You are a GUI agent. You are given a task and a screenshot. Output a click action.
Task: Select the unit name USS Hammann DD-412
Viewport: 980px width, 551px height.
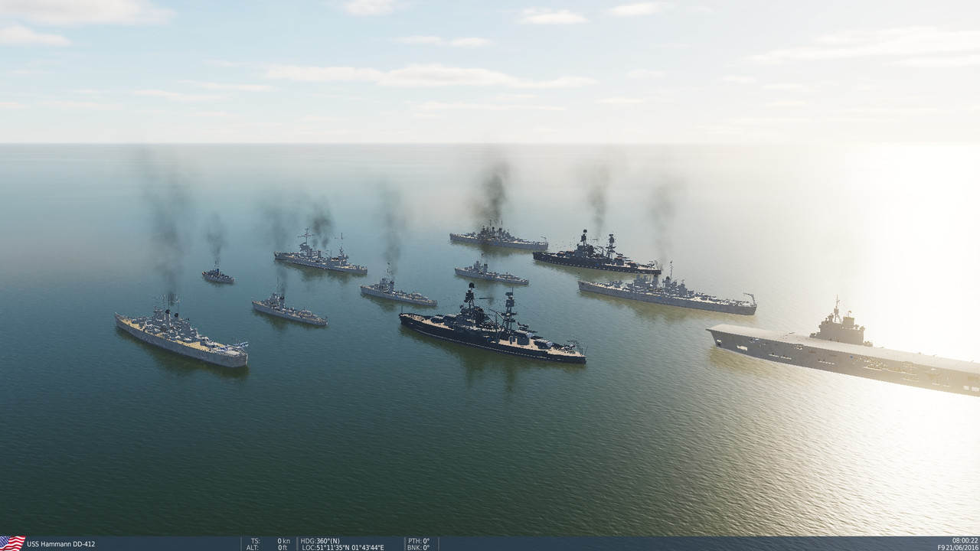click(61, 544)
